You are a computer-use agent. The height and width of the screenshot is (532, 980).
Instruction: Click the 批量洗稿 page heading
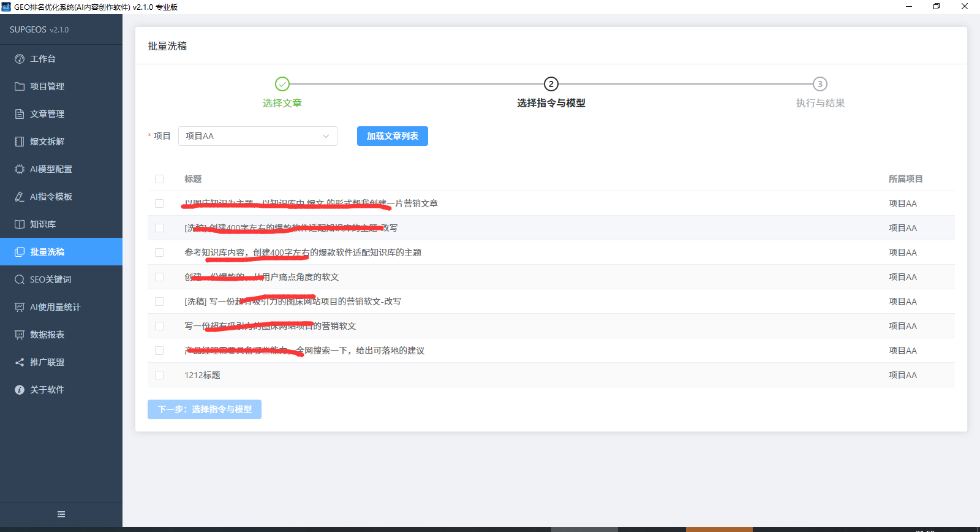tap(167, 46)
